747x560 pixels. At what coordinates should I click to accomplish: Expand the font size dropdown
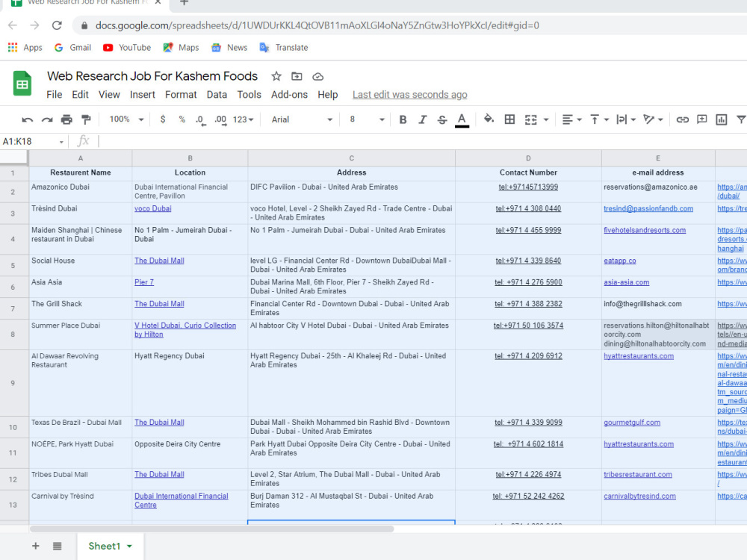(x=366, y=119)
